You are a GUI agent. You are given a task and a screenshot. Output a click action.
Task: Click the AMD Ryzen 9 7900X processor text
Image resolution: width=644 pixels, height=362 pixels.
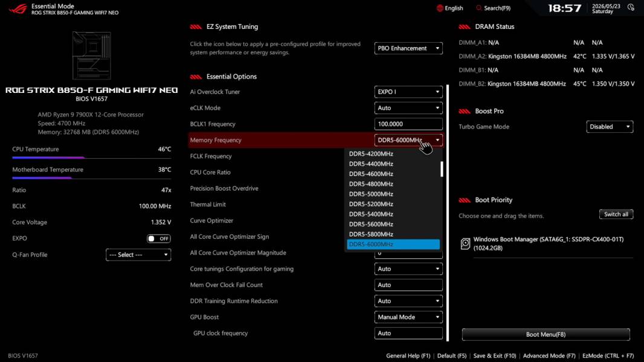[91, 115]
